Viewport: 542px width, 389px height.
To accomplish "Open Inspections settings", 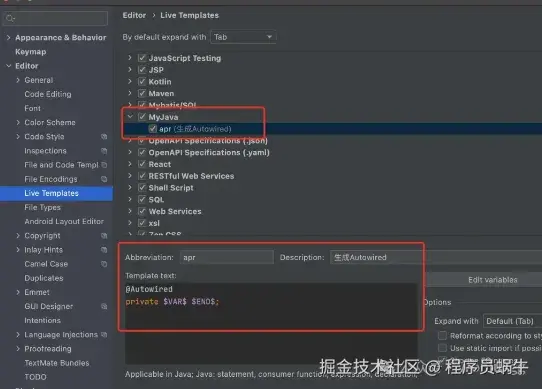I will point(45,151).
